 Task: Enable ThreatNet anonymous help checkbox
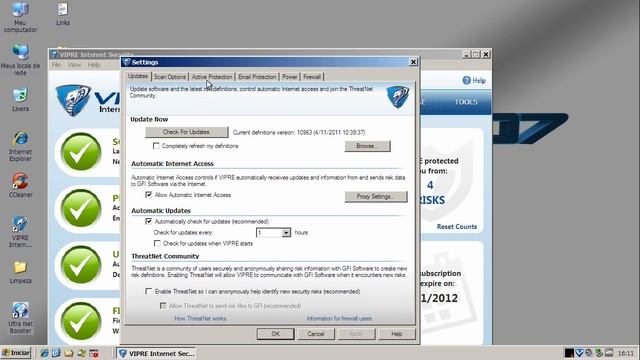click(x=149, y=291)
